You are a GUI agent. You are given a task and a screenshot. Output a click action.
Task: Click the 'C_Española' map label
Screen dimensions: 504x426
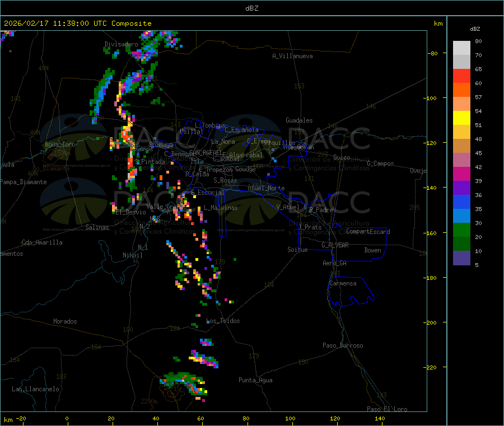242,130
